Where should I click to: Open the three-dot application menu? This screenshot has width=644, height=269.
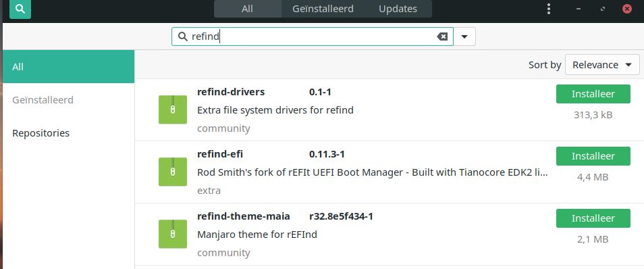coord(549,9)
